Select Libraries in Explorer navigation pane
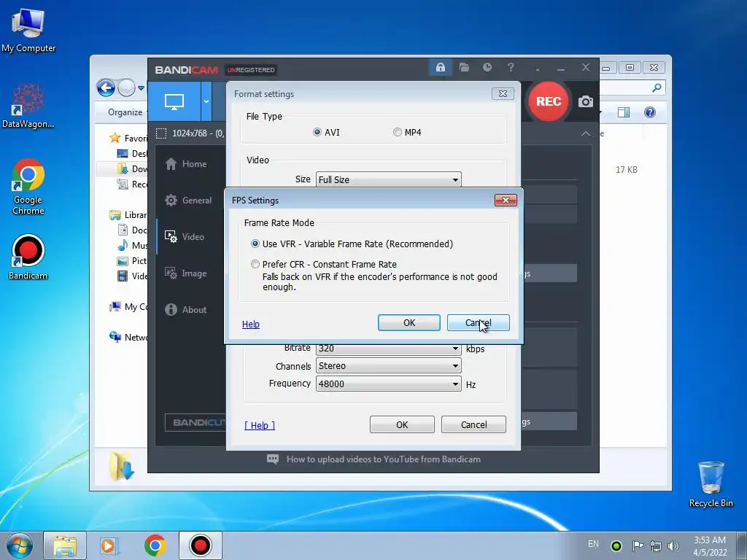747x560 pixels. coord(128,215)
